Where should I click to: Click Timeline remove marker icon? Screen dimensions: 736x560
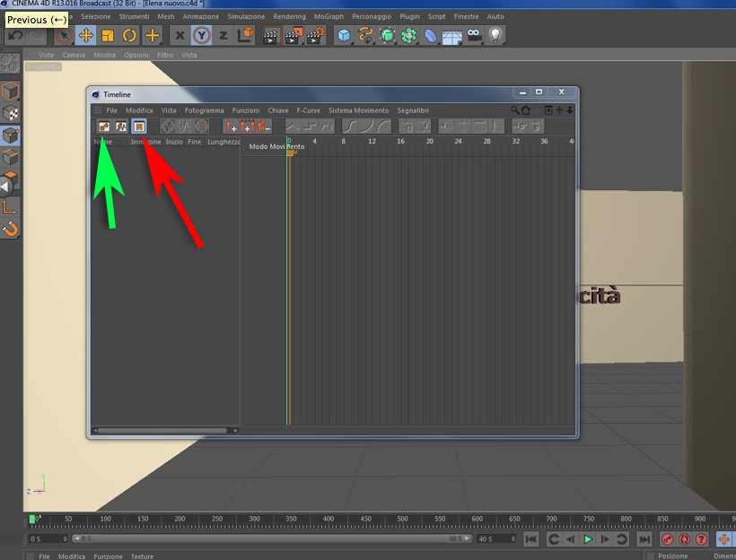264,127
